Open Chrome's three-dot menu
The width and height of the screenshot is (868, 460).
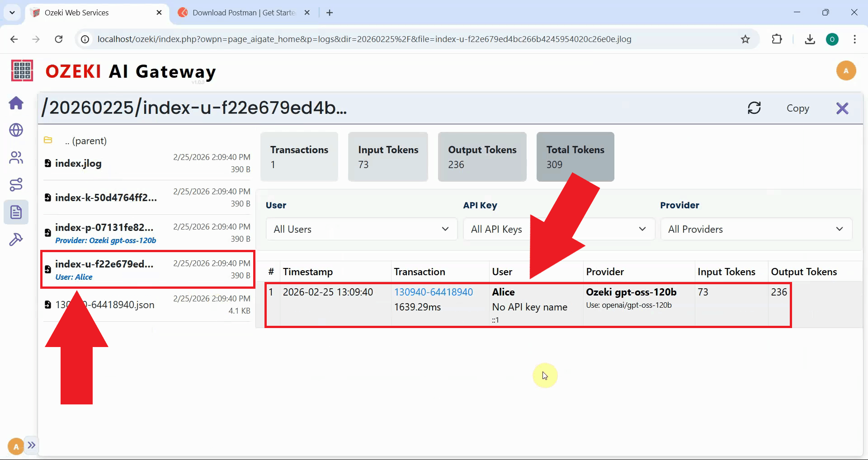tap(855, 39)
